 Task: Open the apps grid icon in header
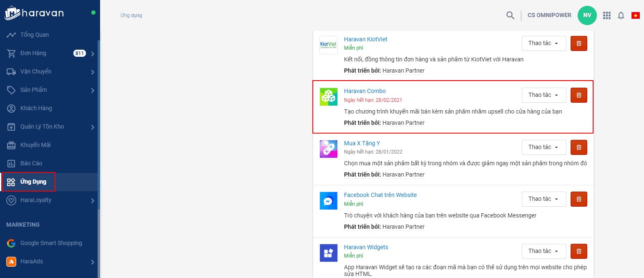607,15
